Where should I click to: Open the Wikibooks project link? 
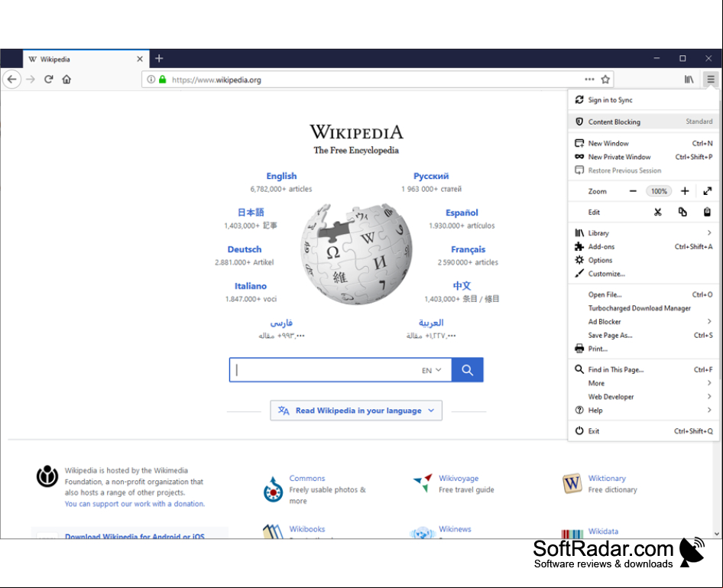point(307,529)
